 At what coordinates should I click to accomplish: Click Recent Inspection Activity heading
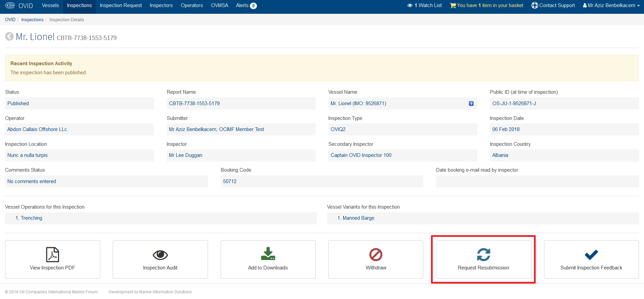41,63
